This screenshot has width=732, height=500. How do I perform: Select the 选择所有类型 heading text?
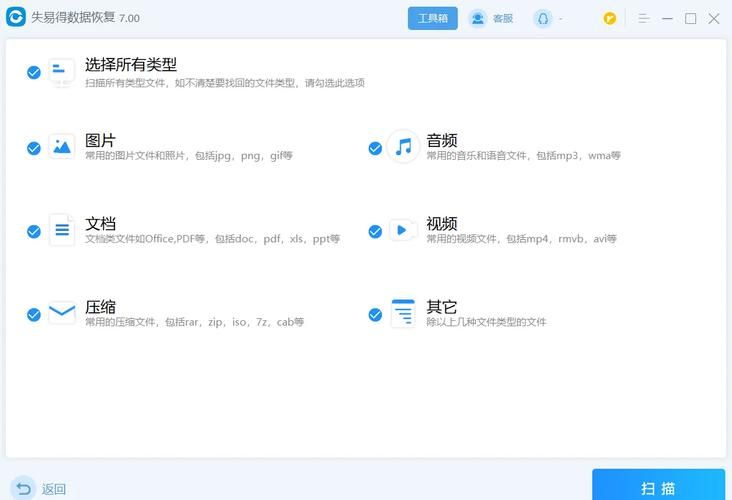(x=131, y=64)
